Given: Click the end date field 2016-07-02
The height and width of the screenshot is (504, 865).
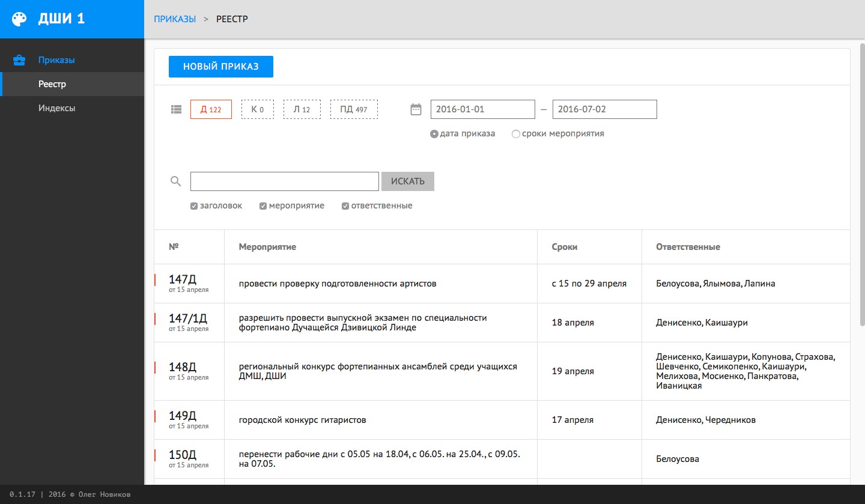Looking at the screenshot, I should [605, 109].
